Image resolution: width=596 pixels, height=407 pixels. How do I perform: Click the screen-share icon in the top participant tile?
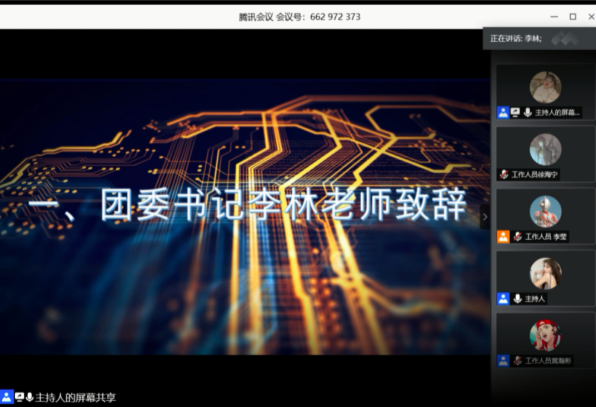tap(515, 112)
